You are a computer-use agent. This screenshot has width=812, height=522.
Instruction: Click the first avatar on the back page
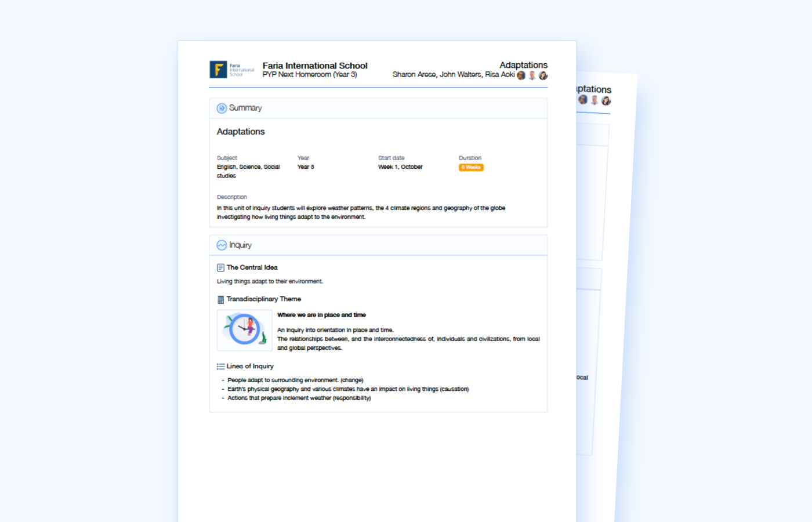click(583, 99)
